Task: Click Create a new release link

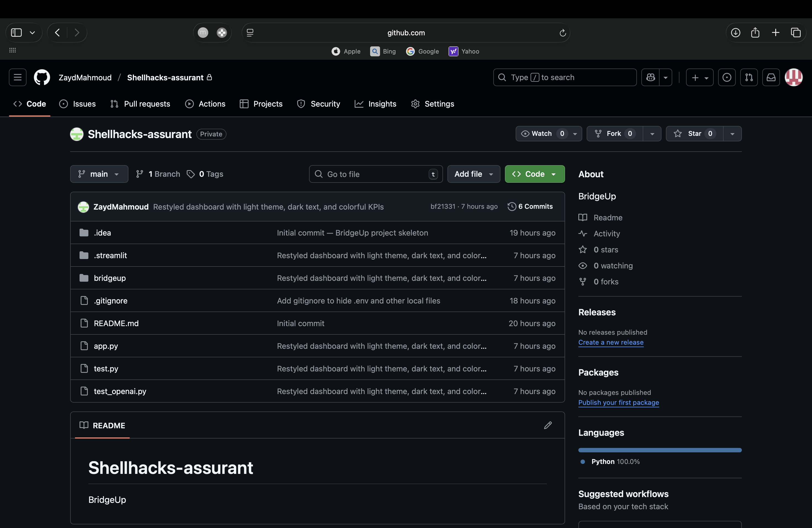Action: (610, 342)
